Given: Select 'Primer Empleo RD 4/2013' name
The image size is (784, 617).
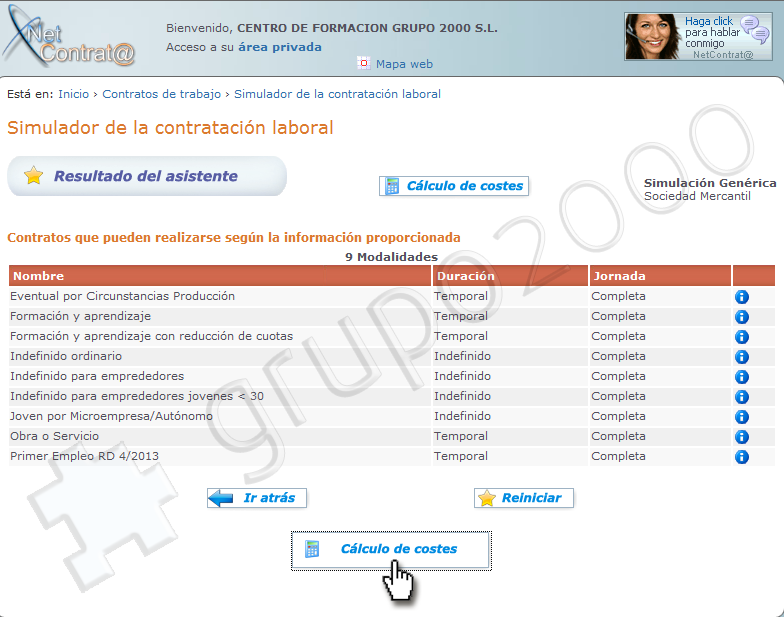Looking at the screenshot, I should click(x=84, y=456).
